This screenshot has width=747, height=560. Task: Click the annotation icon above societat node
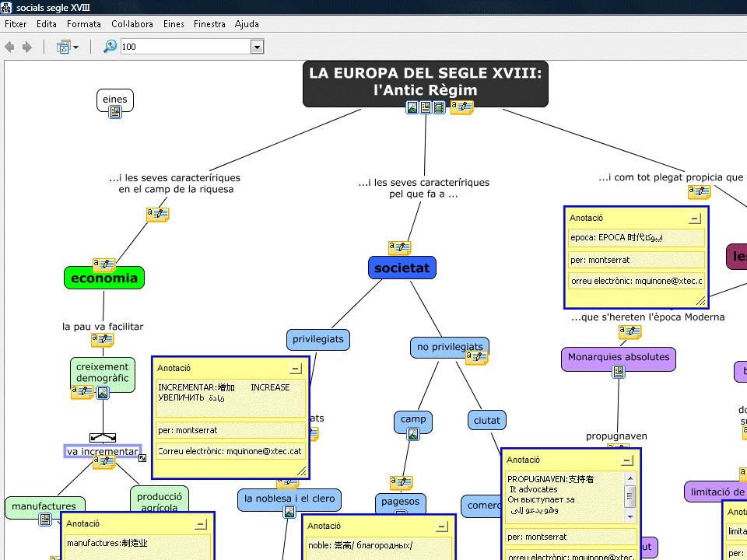point(400,247)
